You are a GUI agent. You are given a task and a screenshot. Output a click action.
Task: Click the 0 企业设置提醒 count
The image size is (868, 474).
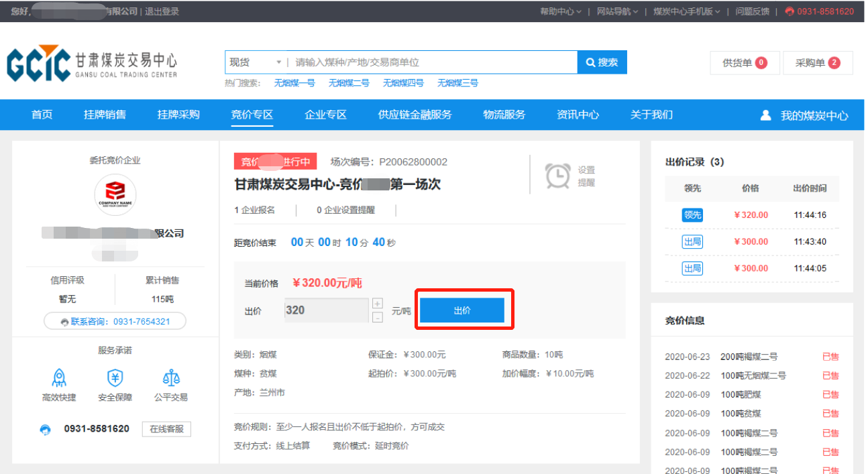click(x=346, y=211)
